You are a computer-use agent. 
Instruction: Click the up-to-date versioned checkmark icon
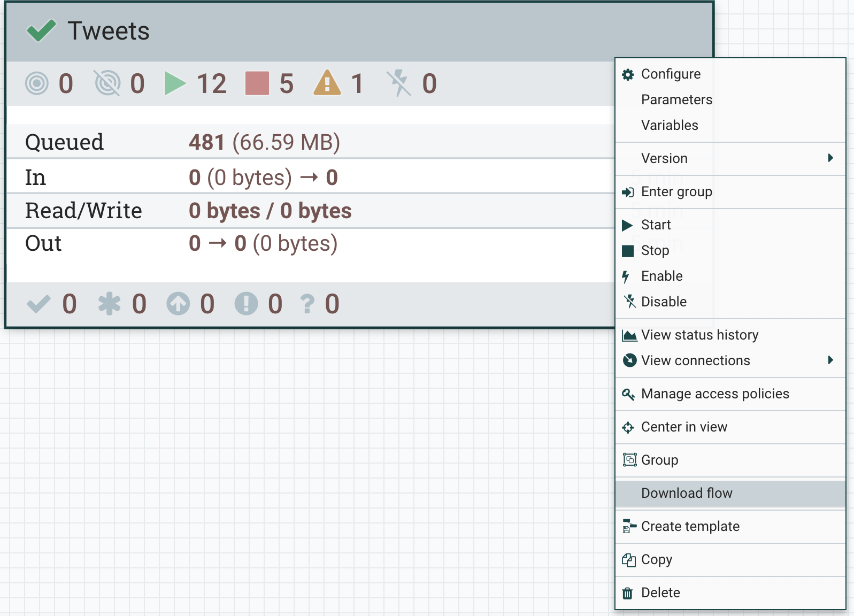[39, 304]
